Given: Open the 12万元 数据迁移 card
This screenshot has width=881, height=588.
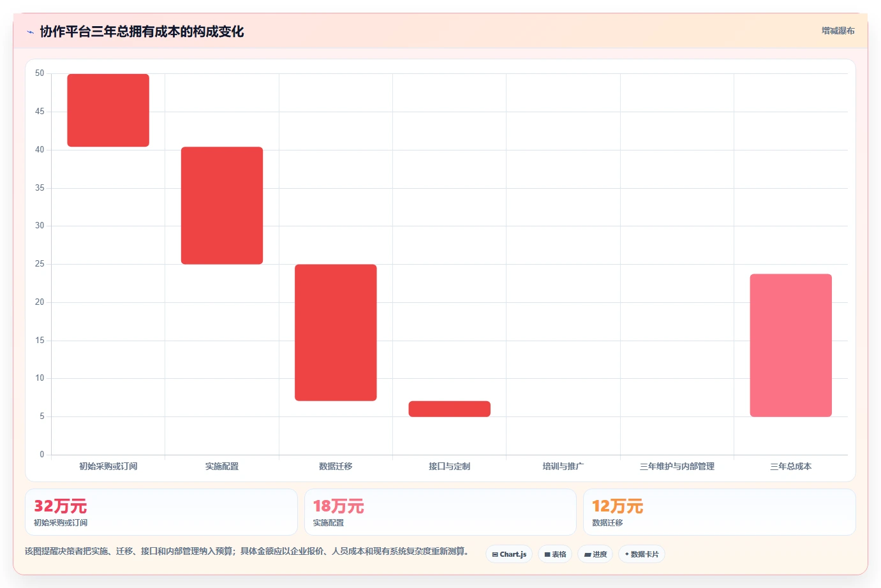Looking at the screenshot, I should click(720, 512).
